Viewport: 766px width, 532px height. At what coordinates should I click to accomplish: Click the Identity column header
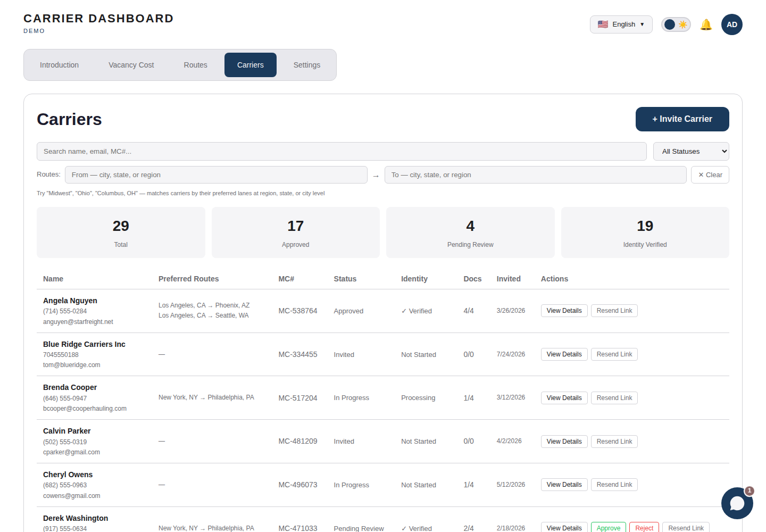(414, 279)
